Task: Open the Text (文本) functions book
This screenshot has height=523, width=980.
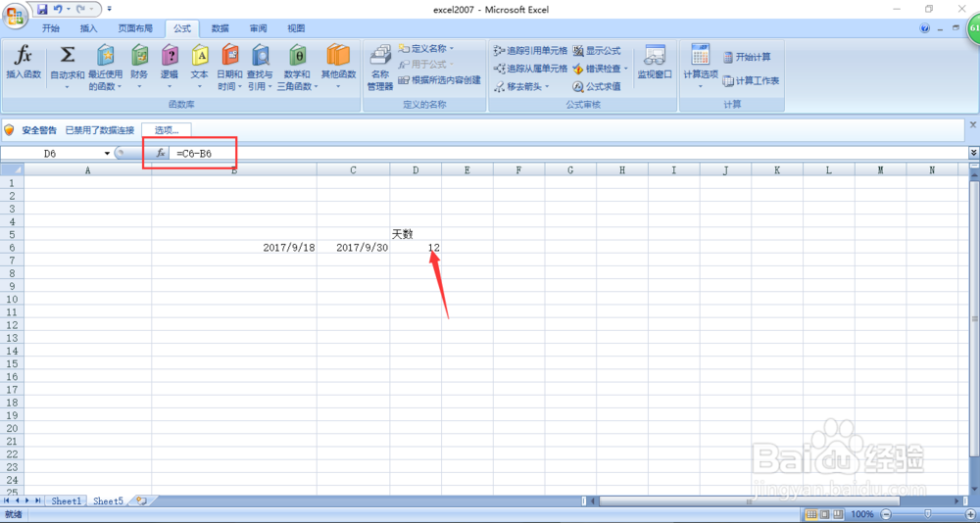Action: tap(199, 69)
